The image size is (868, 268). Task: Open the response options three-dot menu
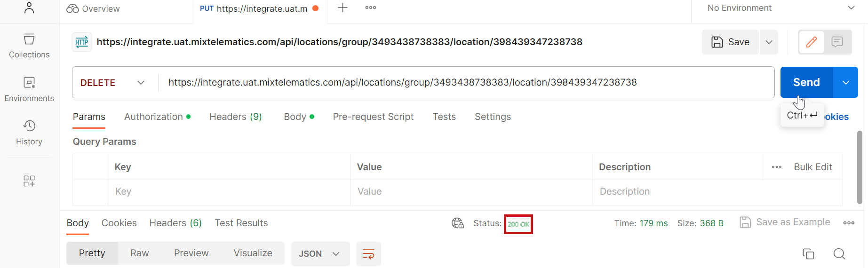coord(849,223)
